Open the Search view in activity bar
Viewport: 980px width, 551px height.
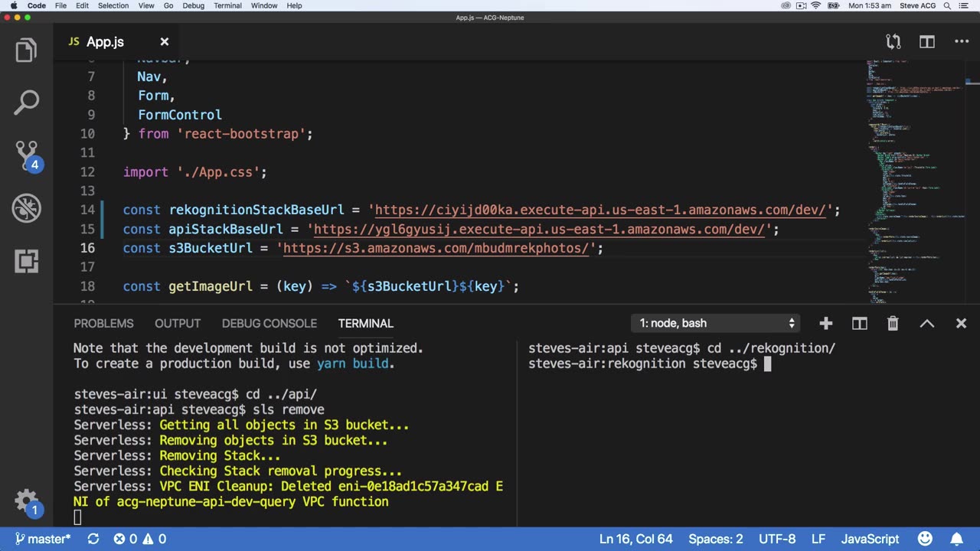point(26,103)
